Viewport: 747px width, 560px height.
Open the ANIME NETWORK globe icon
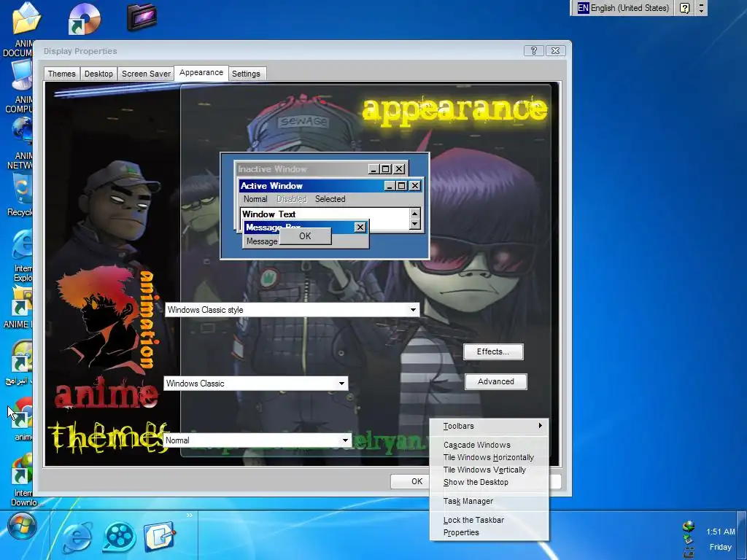tap(22, 130)
